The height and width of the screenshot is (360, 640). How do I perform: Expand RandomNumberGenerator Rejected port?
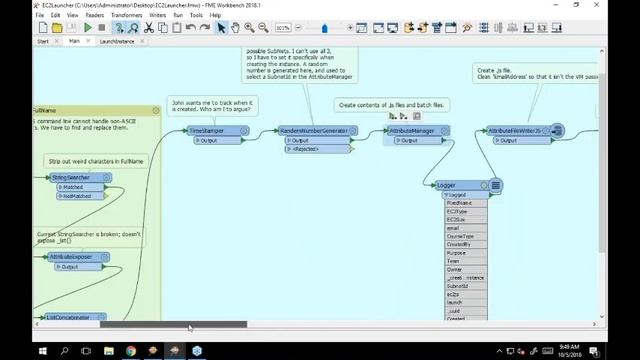tap(289, 149)
